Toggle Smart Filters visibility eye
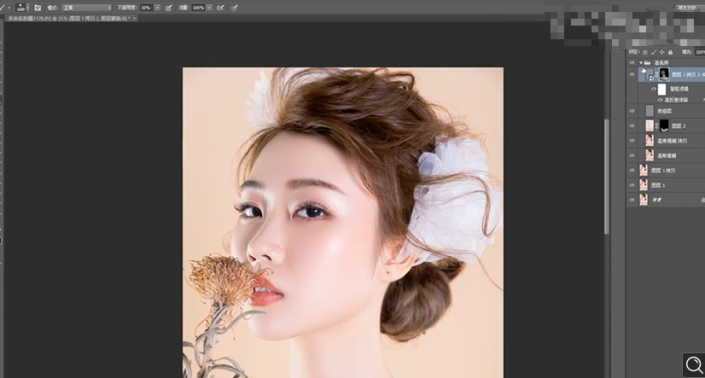705x378 pixels. click(654, 89)
